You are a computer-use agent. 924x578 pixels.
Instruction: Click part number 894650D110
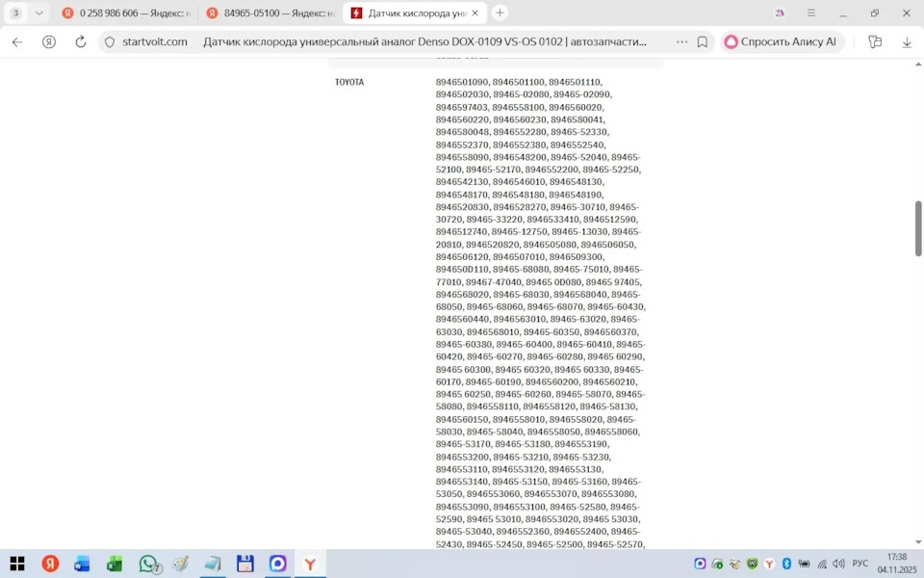(462, 270)
